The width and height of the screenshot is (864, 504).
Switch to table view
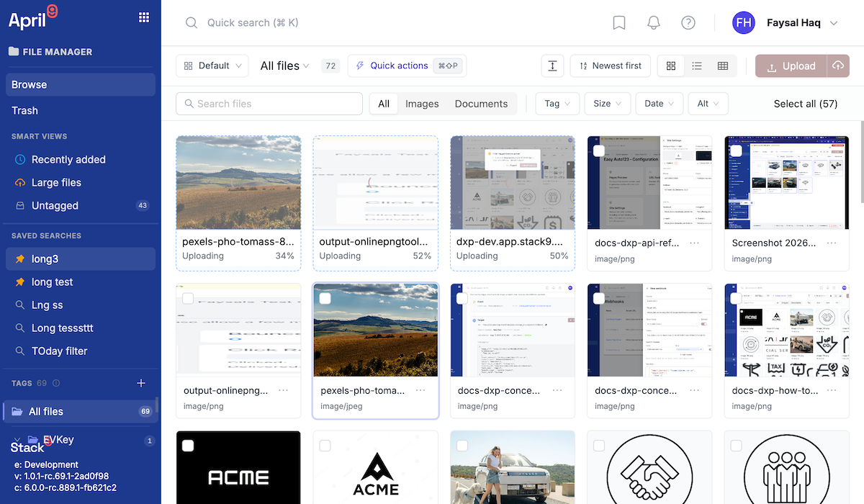[723, 66]
